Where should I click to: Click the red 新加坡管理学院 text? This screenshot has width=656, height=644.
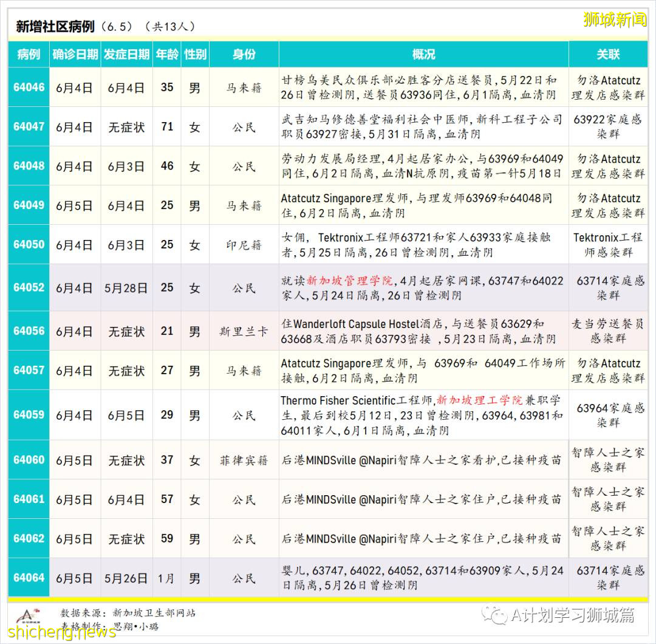[x=349, y=281]
